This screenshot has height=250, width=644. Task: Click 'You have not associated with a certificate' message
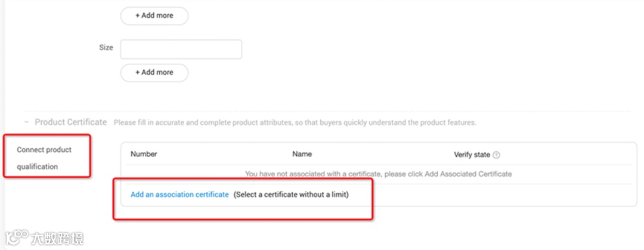[378, 174]
